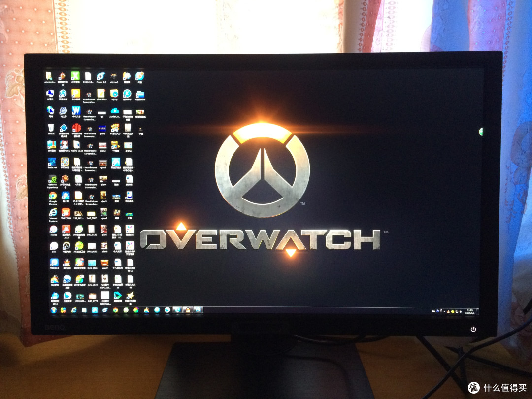Select the Odin3 v3.06 desktop file
The image size is (532, 399).
(77, 146)
